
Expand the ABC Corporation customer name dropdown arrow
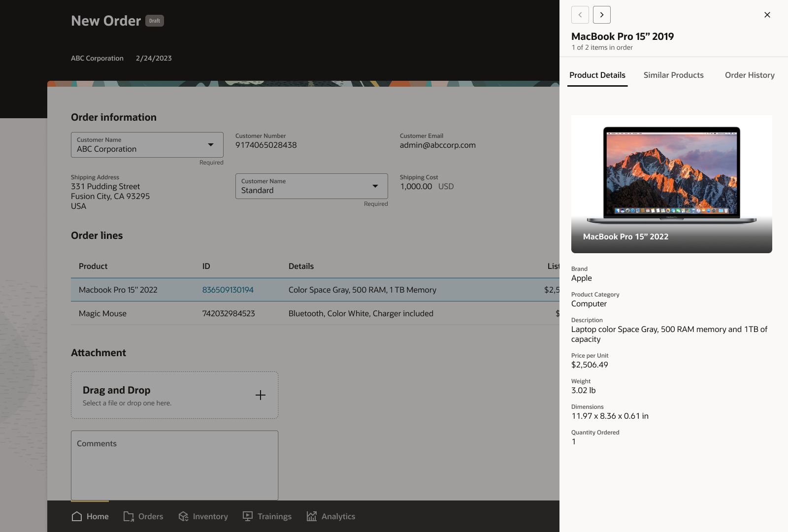click(x=211, y=145)
